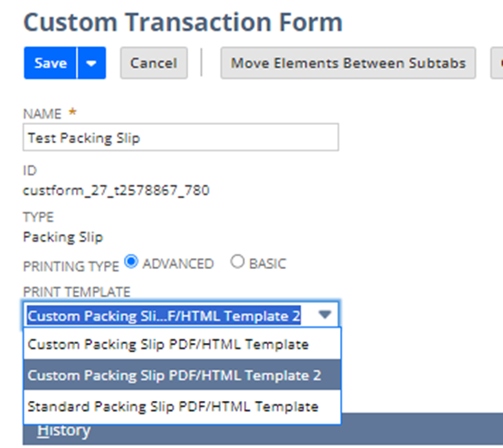The width and height of the screenshot is (503, 448).
Task: Click the Custom Transaction Form heading
Action: pos(183,23)
